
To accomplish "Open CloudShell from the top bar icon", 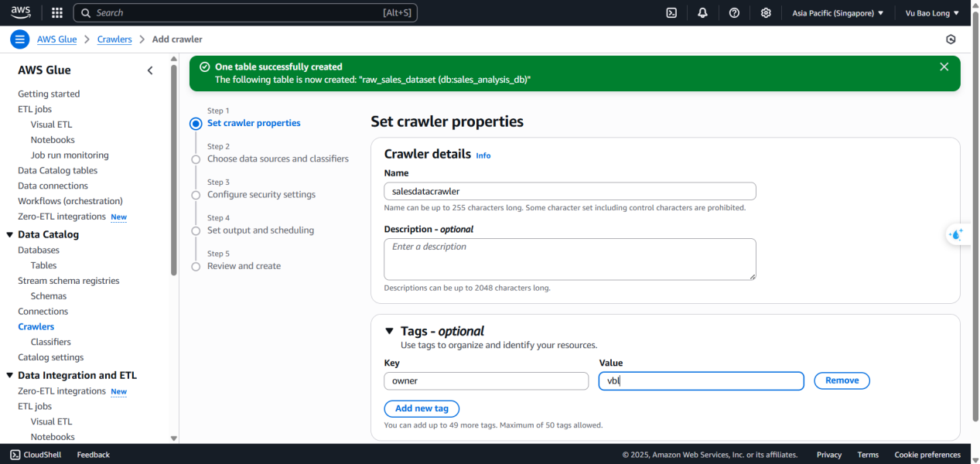I will click(672, 12).
